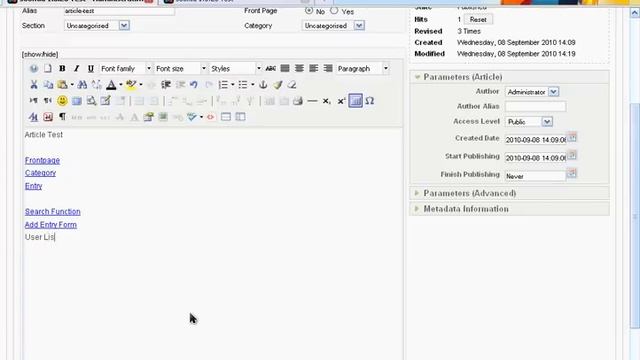Select Front Page No radio
640x360 pixels.
tap(309, 11)
